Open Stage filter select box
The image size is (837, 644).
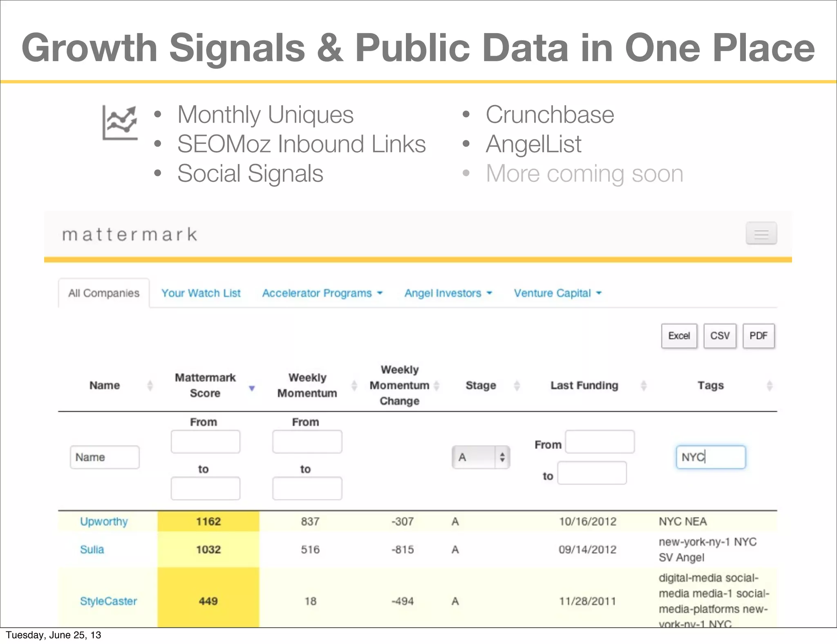[481, 457]
